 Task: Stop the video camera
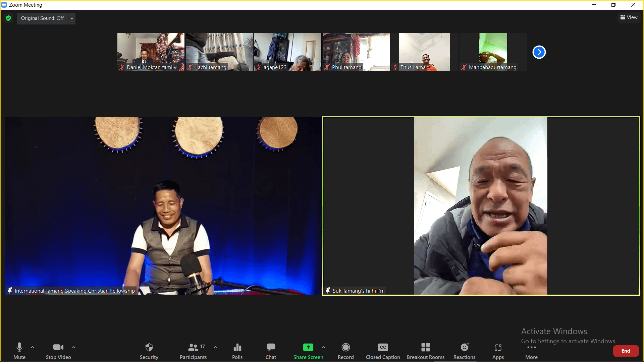click(58, 351)
